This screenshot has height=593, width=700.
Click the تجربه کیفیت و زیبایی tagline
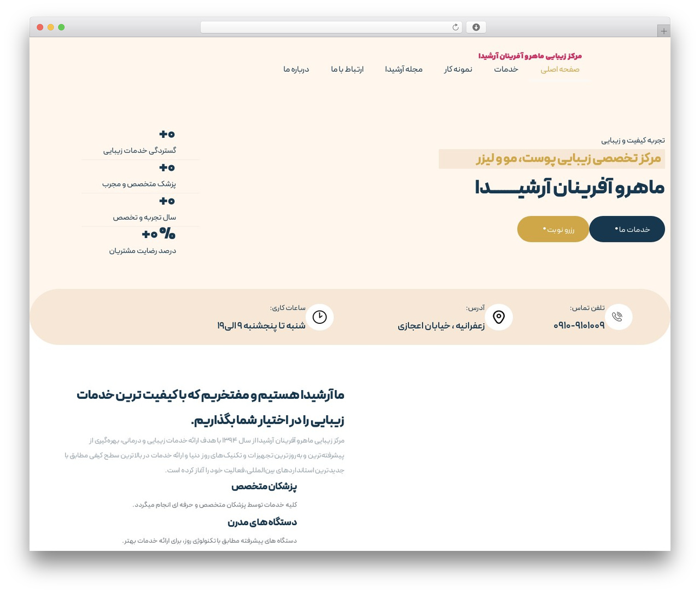pos(633,140)
